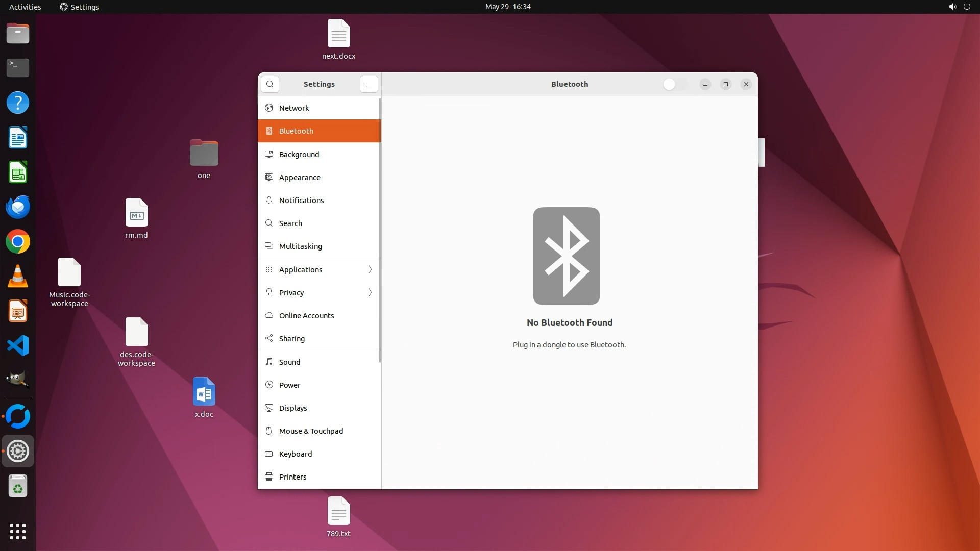Expand the Privacy submenu chevron

pos(370,292)
